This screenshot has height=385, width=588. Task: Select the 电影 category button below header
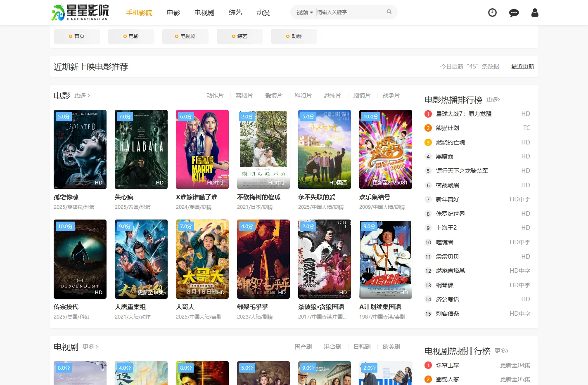pos(131,36)
